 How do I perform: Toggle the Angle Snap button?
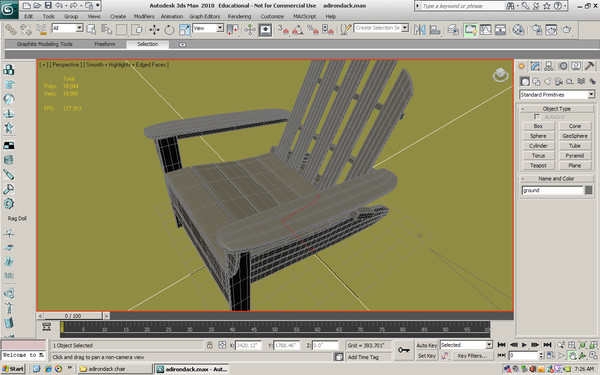(x=298, y=30)
